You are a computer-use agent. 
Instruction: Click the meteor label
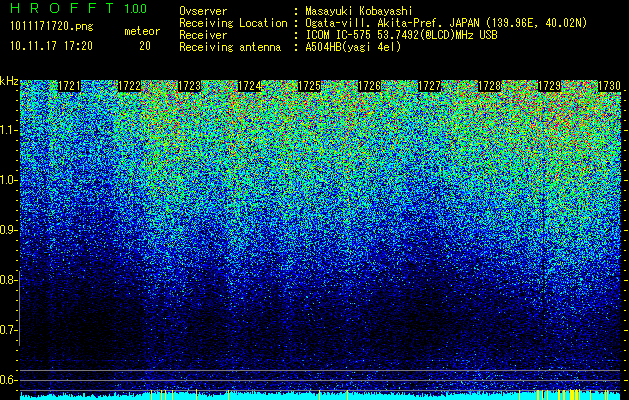click(x=142, y=31)
